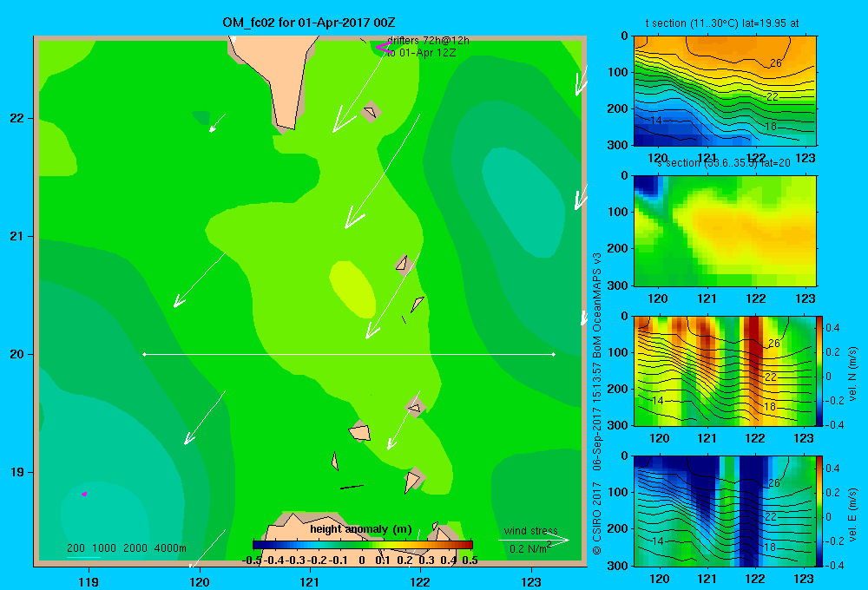Click the main map's latitude label 22
The height and width of the screenshot is (590, 868).
[x=17, y=118]
